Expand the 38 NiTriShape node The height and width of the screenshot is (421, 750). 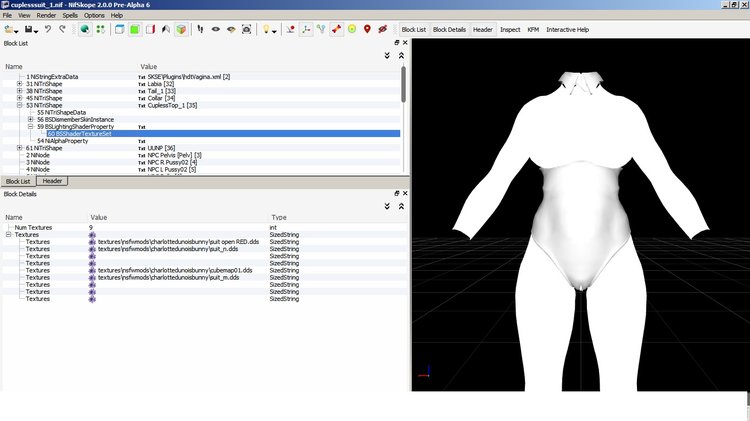click(x=20, y=91)
